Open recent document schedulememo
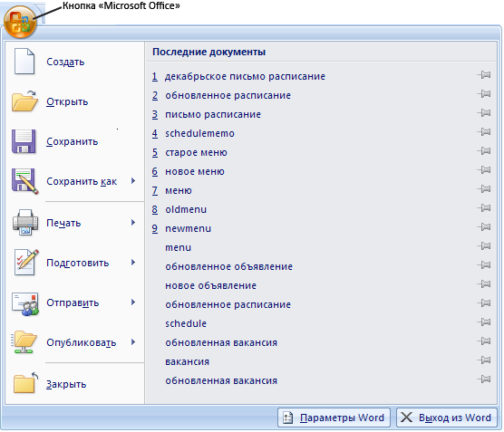This screenshot has width=504, height=432. (200, 133)
